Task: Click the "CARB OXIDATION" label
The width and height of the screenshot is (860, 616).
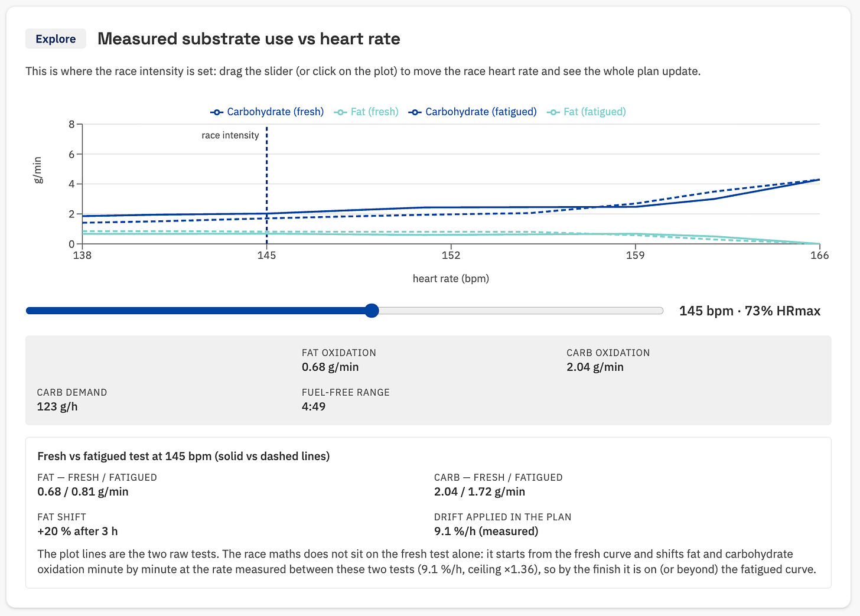Action: [x=608, y=353]
